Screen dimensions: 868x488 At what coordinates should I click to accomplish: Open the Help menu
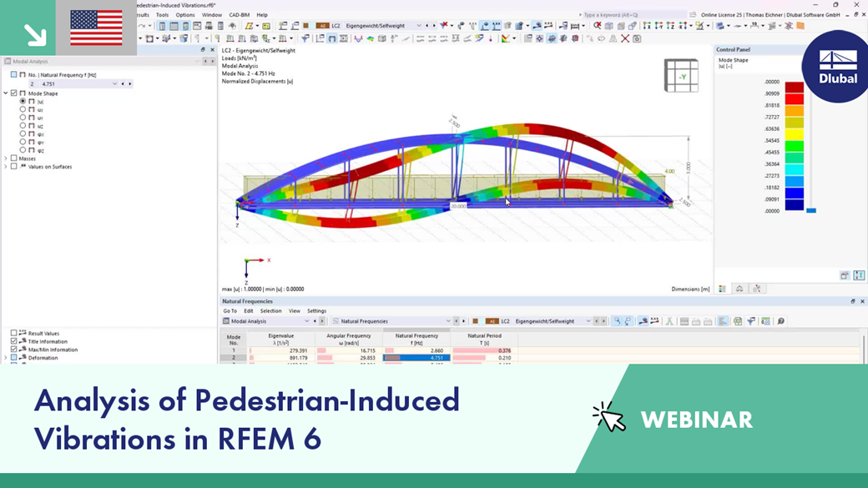(262, 15)
